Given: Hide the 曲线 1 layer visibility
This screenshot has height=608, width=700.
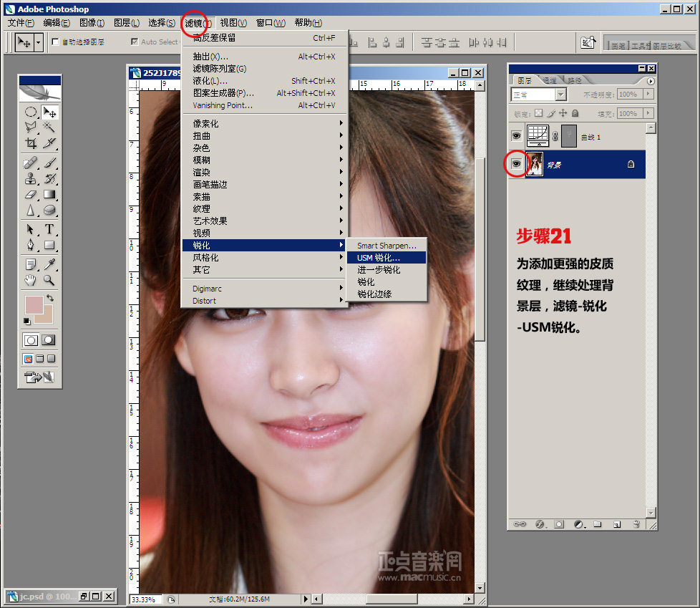Looking at the screenshot, I should coord(515,135).
